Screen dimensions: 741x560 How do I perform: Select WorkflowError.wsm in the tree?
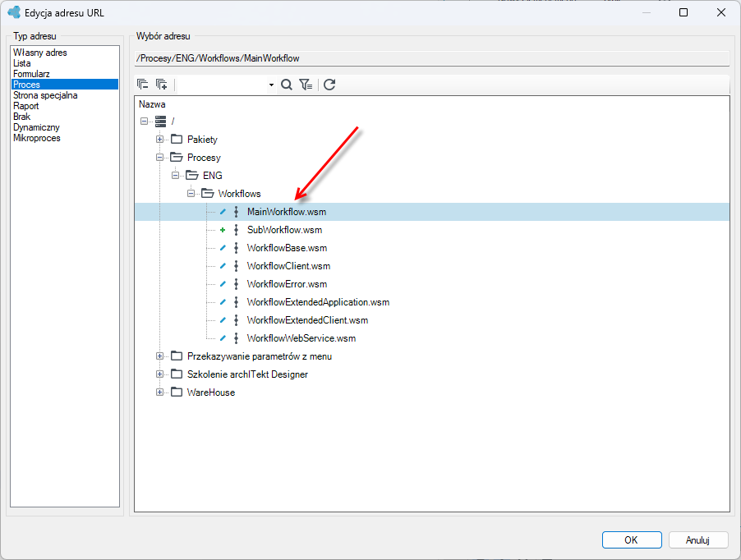[287, 284]
